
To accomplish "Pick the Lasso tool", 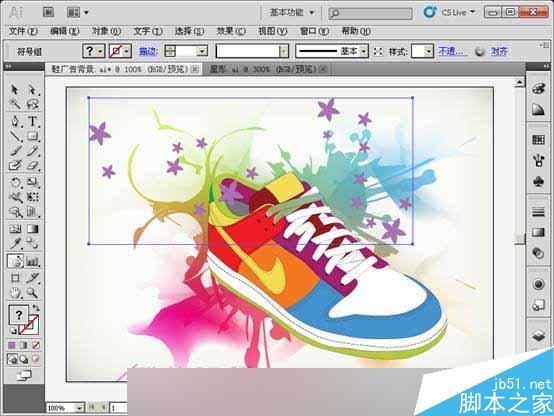I will [x=32, y=104].
